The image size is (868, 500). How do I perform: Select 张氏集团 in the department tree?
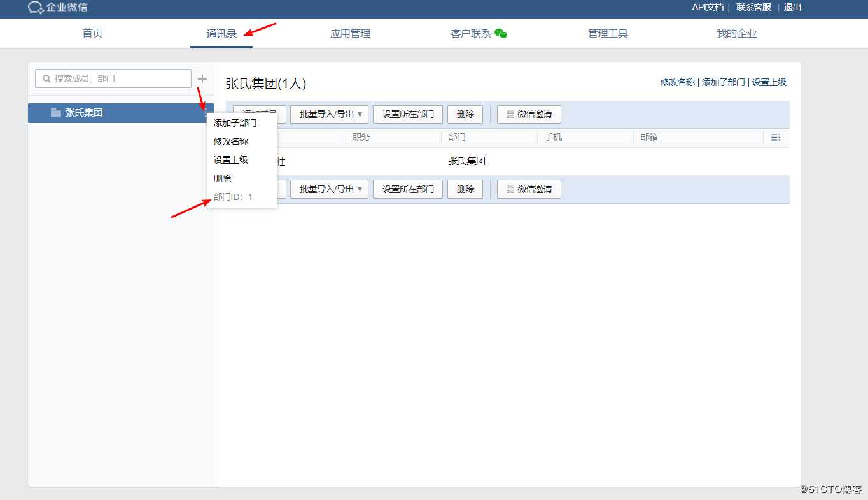pyautogui.click(x=121, y=113)
